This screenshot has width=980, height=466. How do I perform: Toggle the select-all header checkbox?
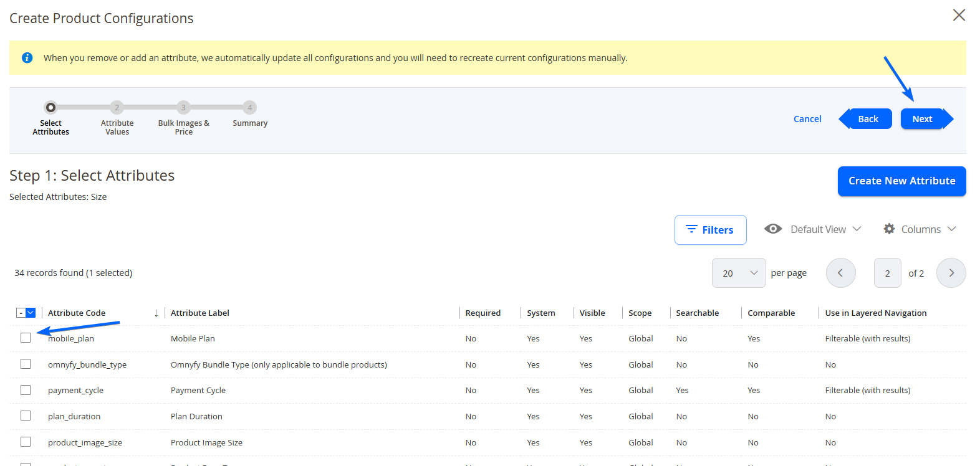coord(21,313)
